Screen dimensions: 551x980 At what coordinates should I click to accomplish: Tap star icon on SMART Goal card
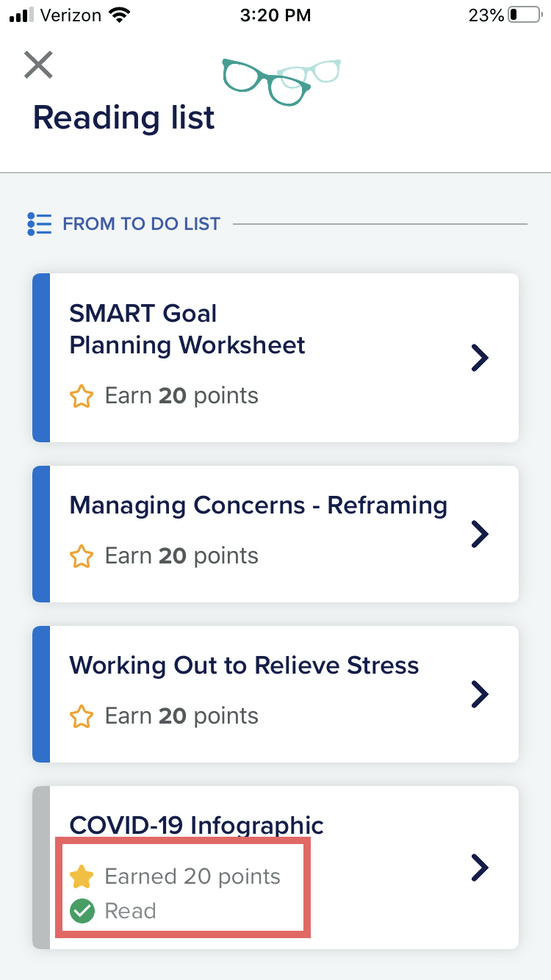point(82,397)
